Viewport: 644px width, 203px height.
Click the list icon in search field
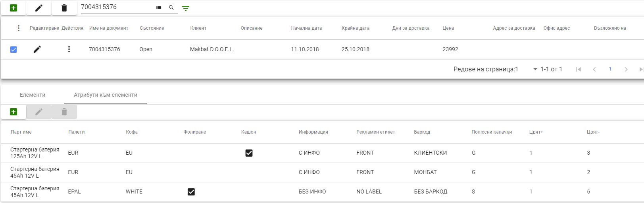coord(159,8)
